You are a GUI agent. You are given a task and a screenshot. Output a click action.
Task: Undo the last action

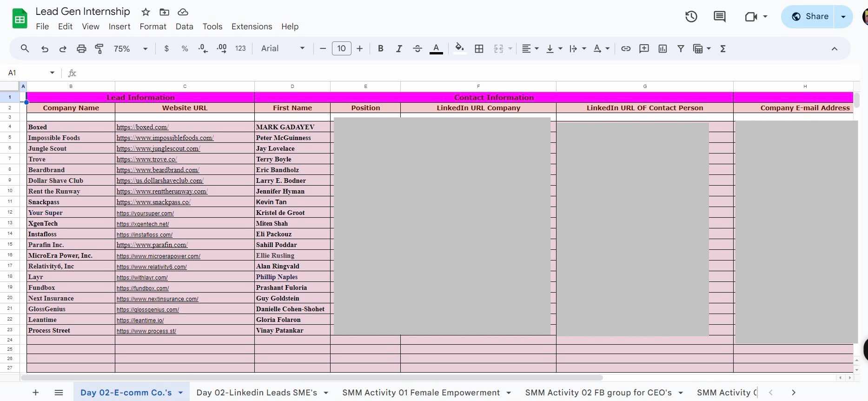(x=45, y=48)
